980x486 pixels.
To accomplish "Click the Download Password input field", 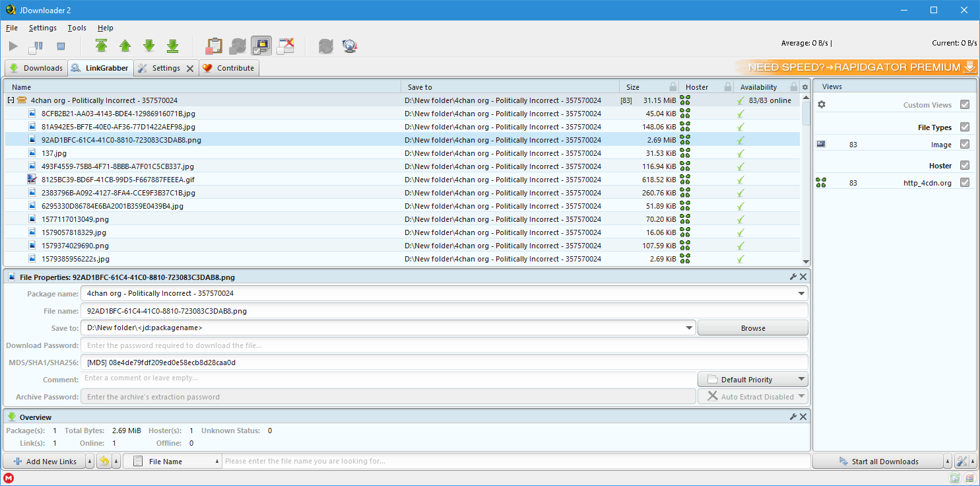I will coord(444,345).
